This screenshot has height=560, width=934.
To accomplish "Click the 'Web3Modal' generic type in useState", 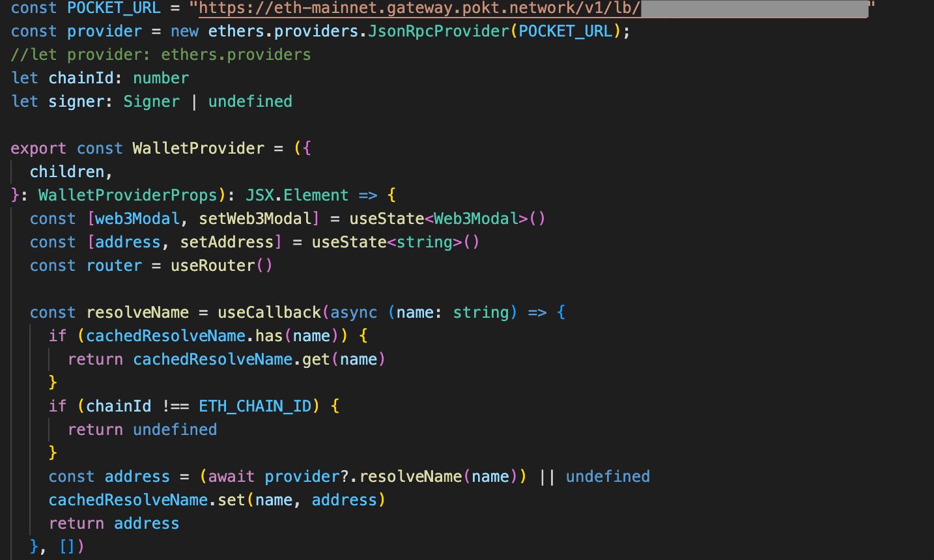I will click(476, 219).
